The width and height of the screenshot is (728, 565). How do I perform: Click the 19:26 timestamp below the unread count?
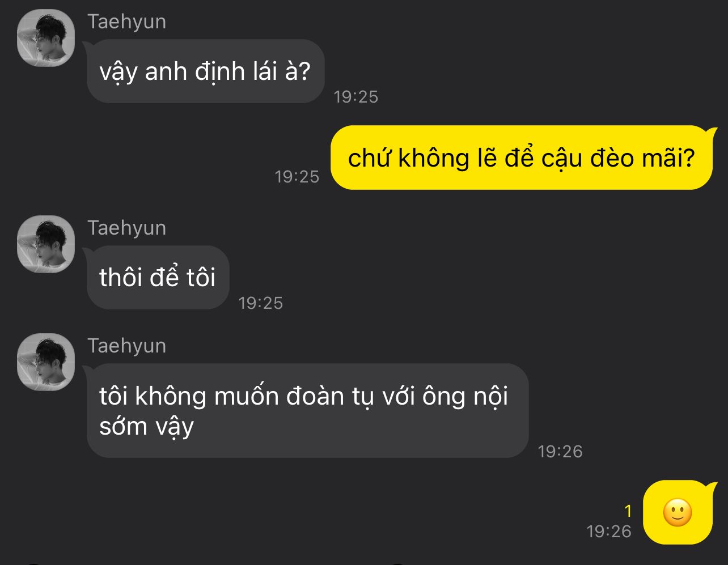click(x=609, y=532)
